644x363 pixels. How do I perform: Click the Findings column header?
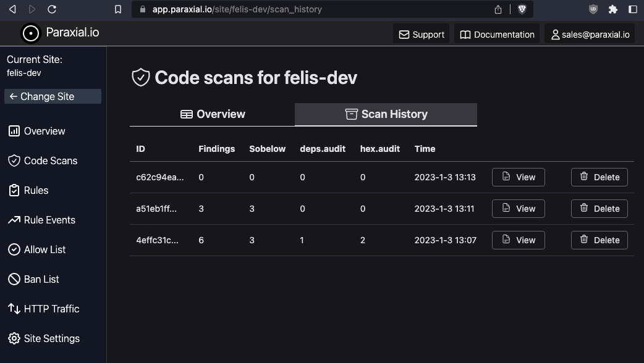[x=216, y=149]
